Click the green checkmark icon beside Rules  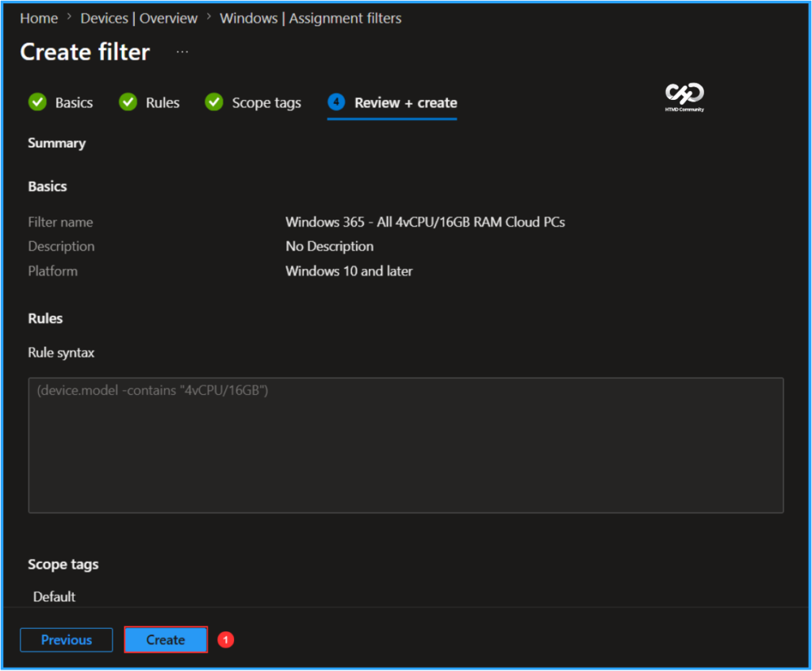pyautogui.click(x=128, y=102)
